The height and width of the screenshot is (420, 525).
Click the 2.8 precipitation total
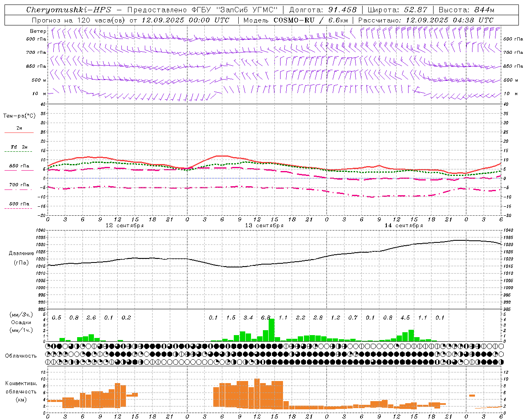[318, 318]
